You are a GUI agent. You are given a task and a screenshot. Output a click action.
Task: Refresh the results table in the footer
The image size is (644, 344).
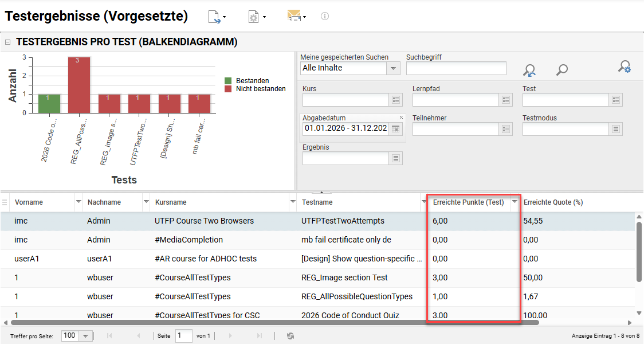(290, 336)
